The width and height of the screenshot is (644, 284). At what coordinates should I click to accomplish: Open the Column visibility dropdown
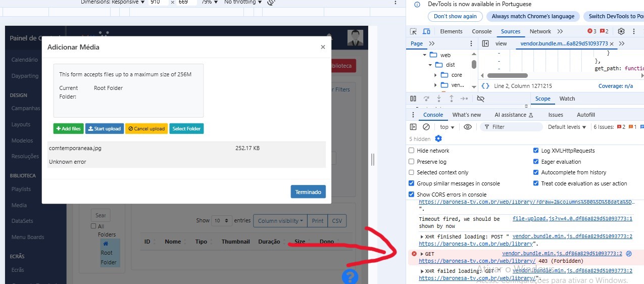[x=280, y=221]
